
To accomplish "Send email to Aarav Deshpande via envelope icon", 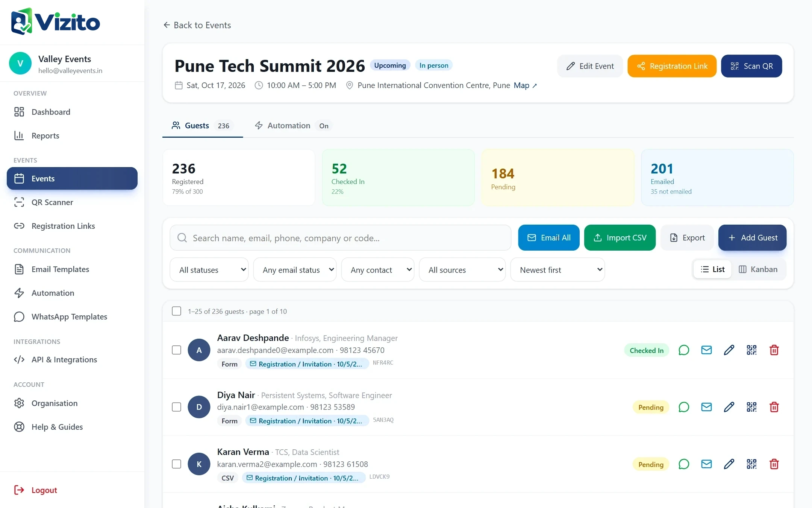I will click(x=706, y=350).
